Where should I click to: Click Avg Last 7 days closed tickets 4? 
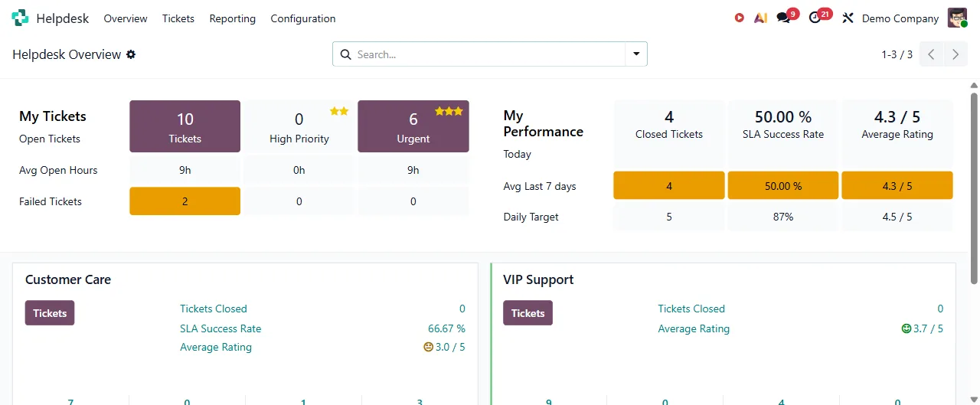click(669, 185)
